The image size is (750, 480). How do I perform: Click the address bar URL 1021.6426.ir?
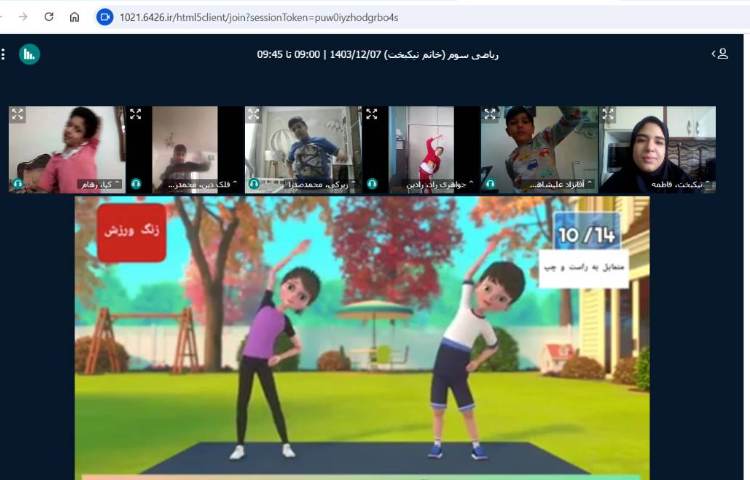pos(259,18)
